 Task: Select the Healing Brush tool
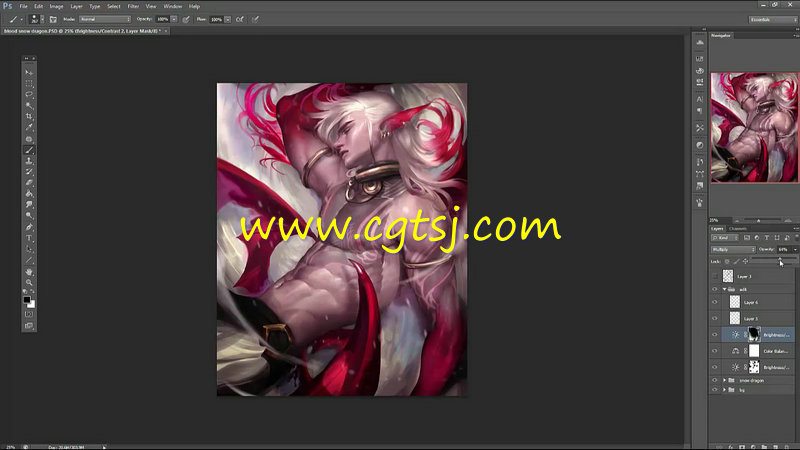click(29, 139)
